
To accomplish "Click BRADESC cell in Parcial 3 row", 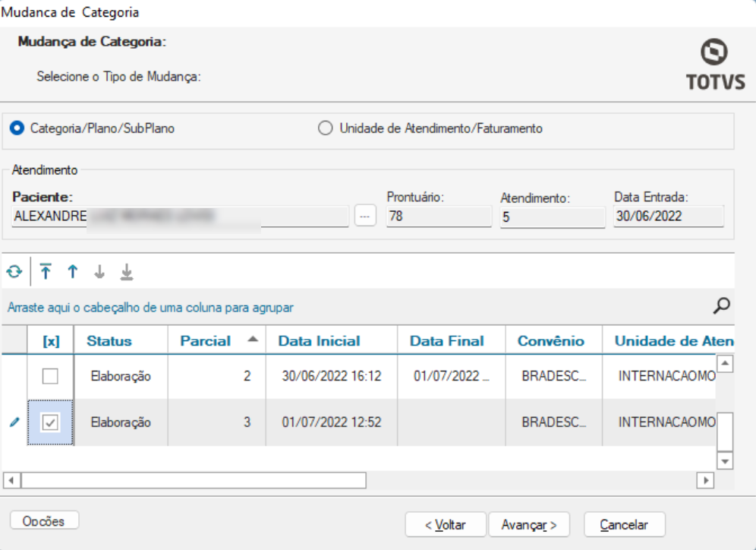I will coord(554,422).
